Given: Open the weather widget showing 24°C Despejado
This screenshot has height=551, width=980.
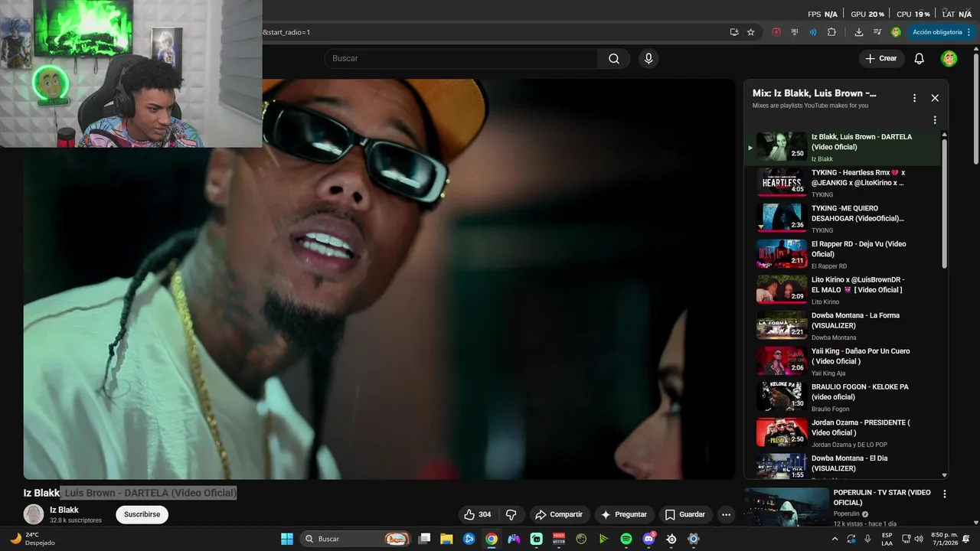Looking at the screenshot, I should 32,539.
